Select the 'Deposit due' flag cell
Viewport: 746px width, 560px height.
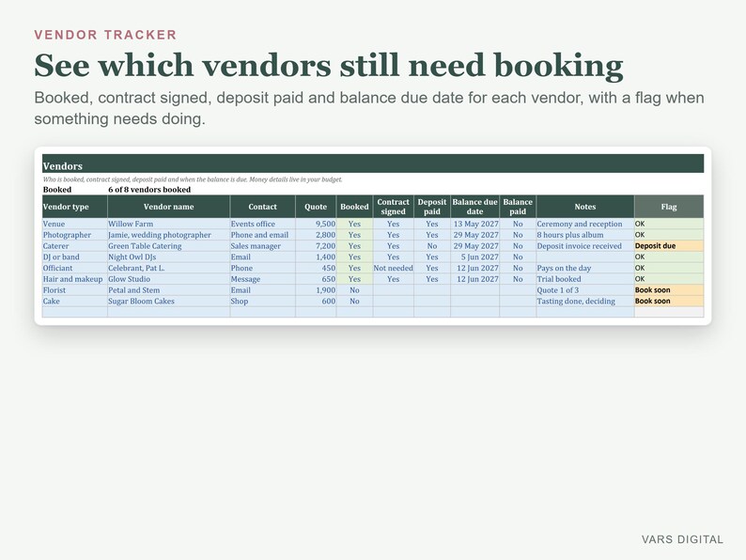coord(669,246)
